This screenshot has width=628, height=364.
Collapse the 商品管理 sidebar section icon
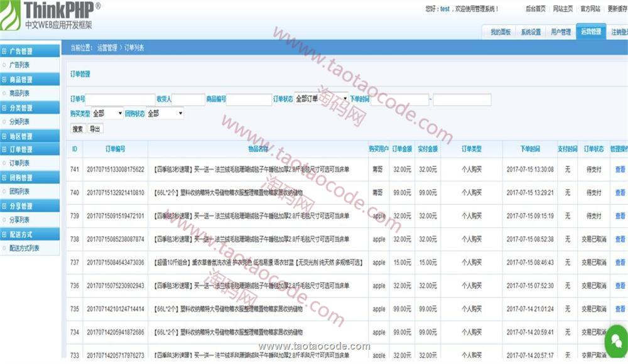coord(4,80)
